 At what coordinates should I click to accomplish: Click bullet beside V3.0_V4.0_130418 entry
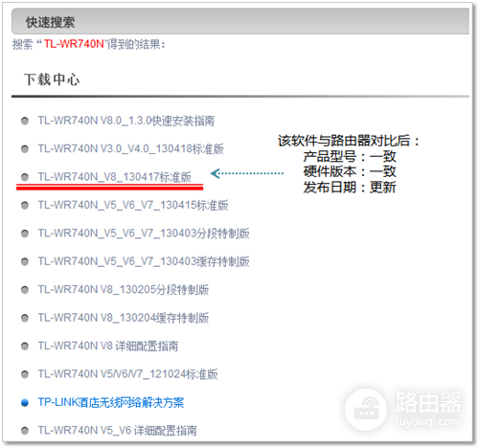point(25,149)
